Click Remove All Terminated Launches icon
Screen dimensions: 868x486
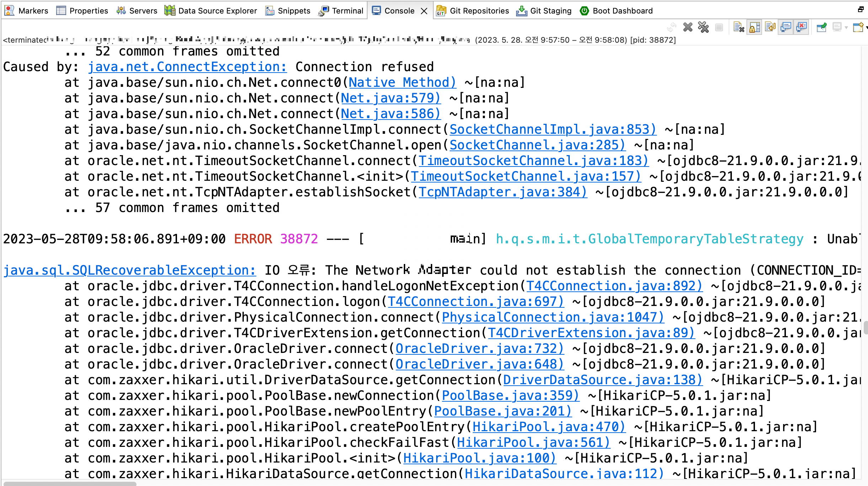pos(703,27)
